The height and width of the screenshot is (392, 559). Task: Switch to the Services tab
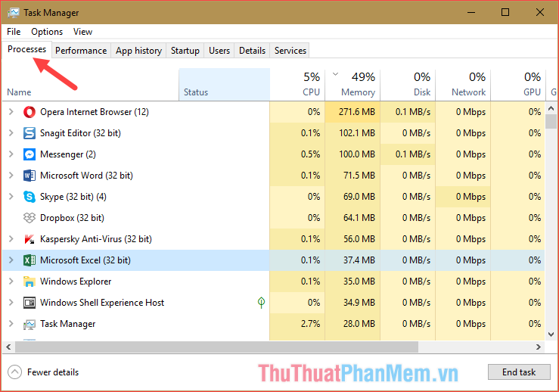coord(290,51)
